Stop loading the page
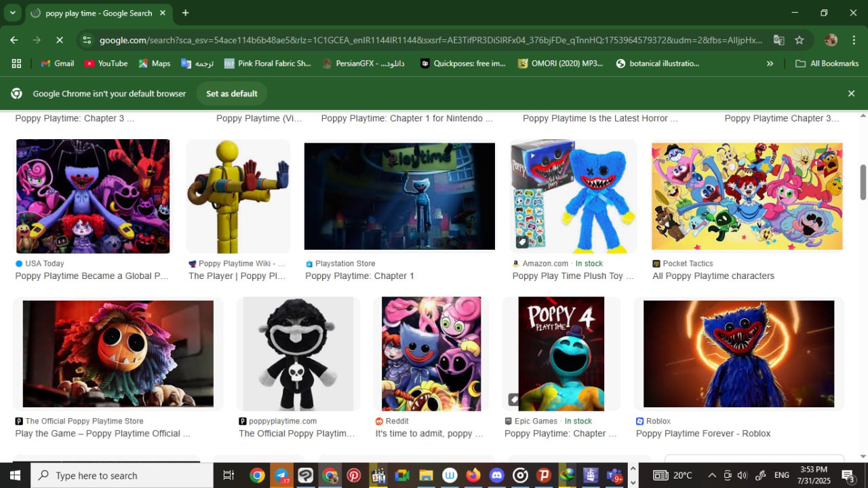 pyautogui.click(x=59, y=40)
